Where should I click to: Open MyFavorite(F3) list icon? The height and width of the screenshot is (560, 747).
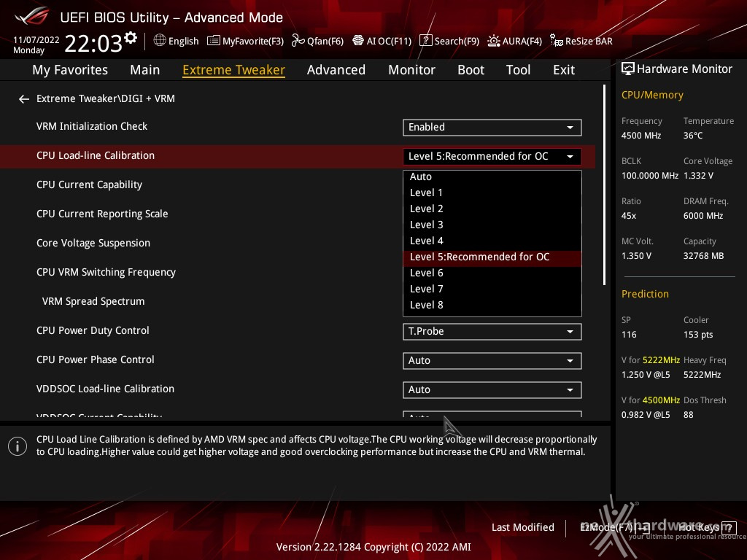pos(213,41)
